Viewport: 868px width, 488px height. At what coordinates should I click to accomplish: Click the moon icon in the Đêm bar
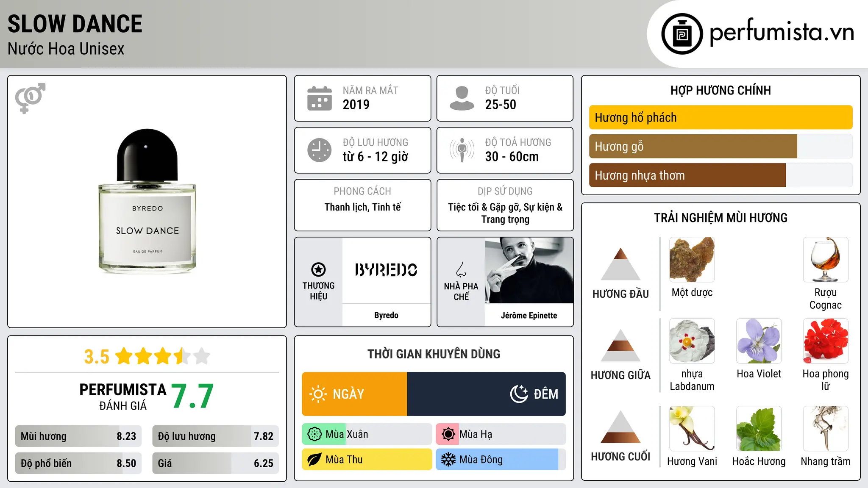point(519,394)
